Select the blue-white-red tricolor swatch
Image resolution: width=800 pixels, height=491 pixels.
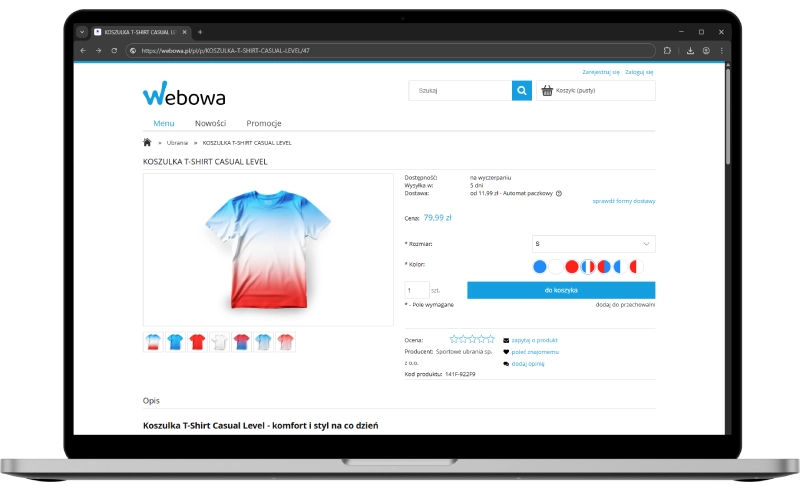[588, 266]
